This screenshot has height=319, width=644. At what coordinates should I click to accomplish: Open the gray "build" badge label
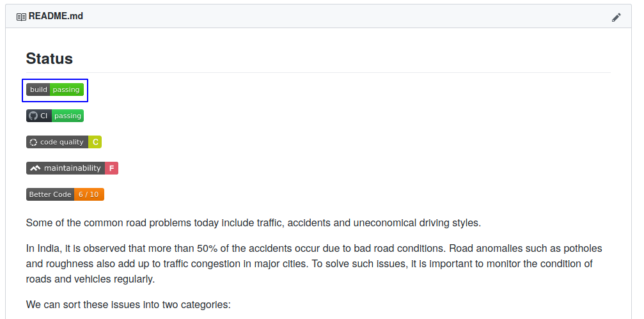(38, 89)
